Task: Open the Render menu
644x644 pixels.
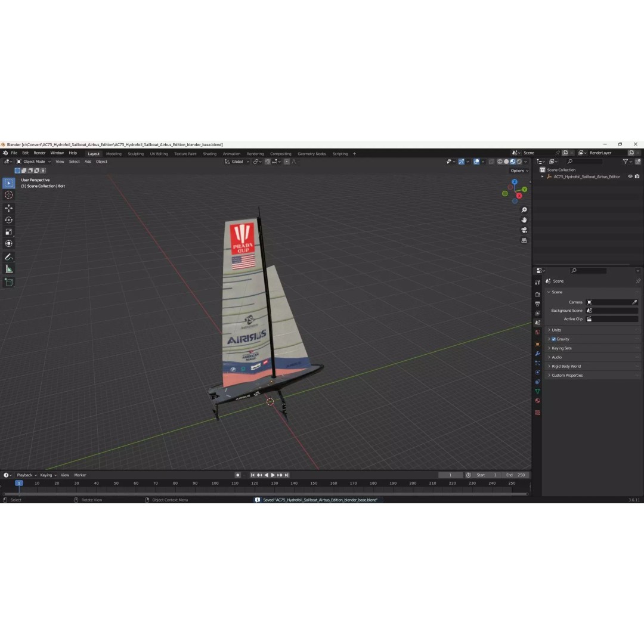Action: coord(39,153)
